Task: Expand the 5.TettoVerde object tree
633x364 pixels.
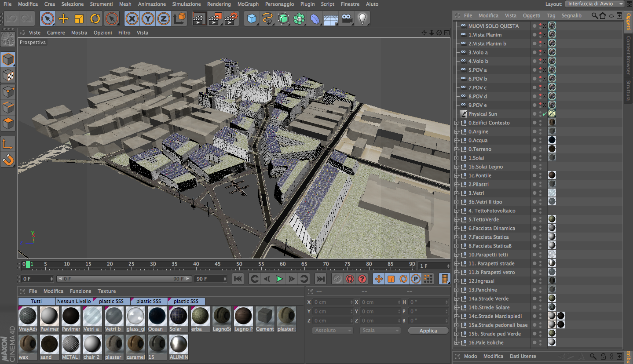Action: [456, 219]
